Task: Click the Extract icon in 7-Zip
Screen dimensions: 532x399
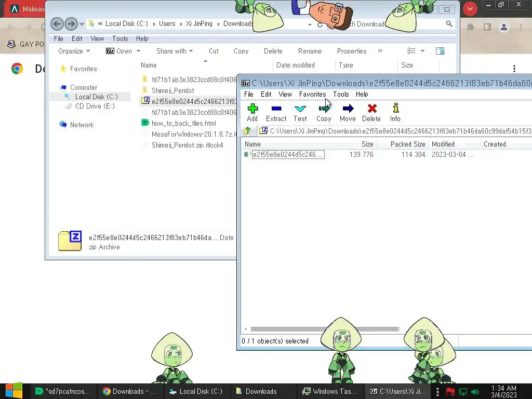Action: (276, 113)
